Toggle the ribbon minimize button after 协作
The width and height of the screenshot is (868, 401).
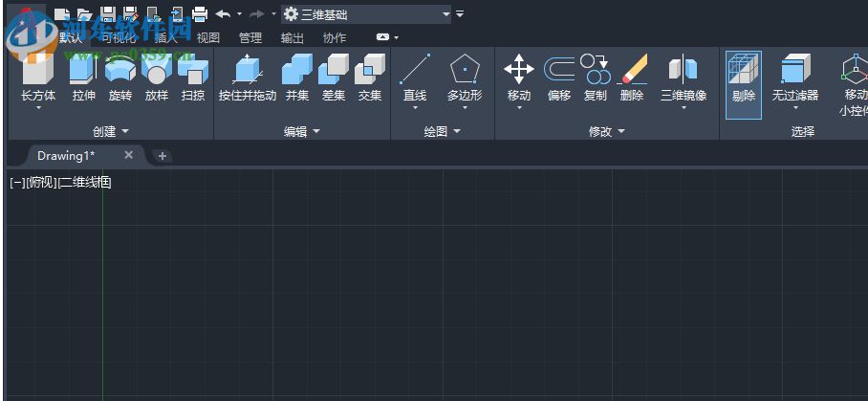tap(383, 37)
